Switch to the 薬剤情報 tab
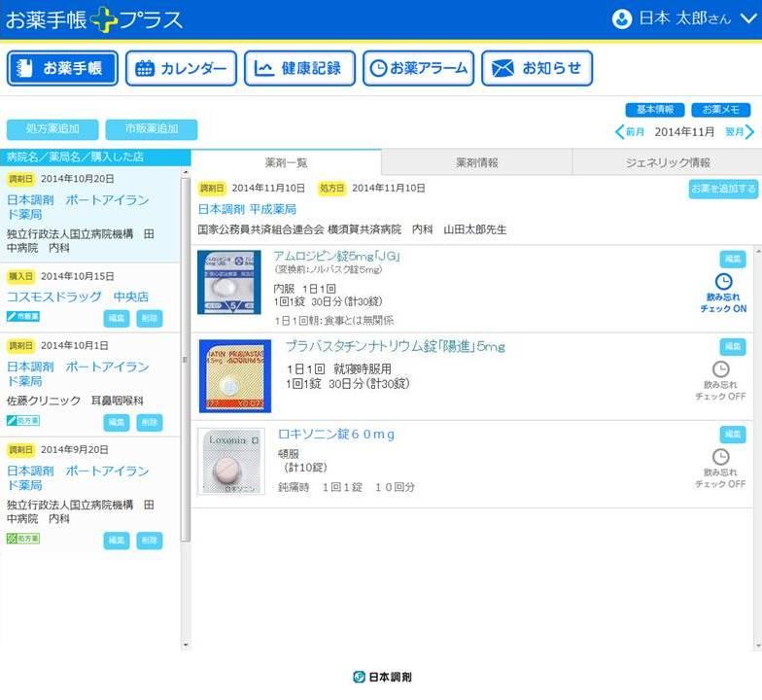Viewport: 762px width, 700px height. pyautogui.click(x=476, y=162)
